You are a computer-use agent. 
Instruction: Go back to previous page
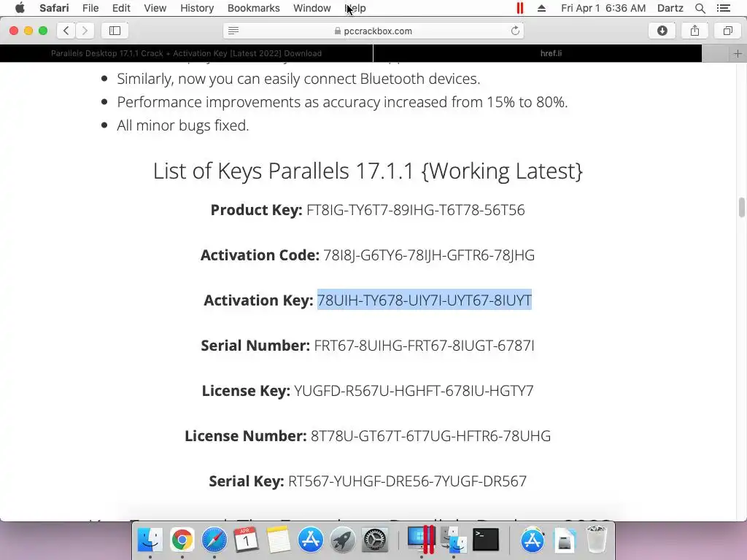click(x=66, y=31)
